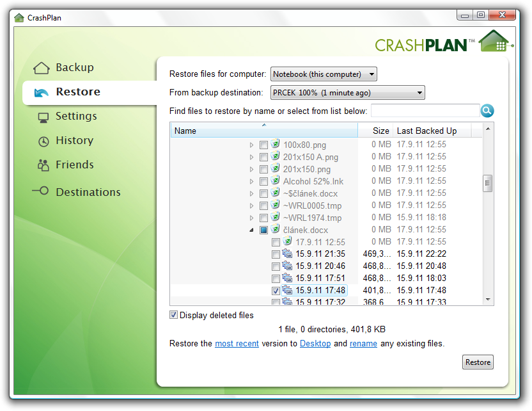Viewport: 532px width, 411px height.
Task: Tick the 15.9.11 17:51 version checkbox
Action: 276,279
